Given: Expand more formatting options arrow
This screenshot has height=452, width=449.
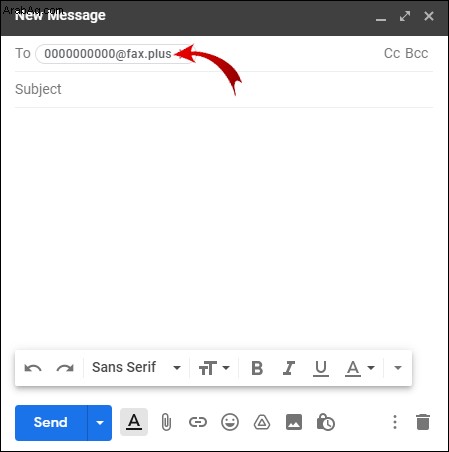Looking at the screenshot, I should pos(398,368).
